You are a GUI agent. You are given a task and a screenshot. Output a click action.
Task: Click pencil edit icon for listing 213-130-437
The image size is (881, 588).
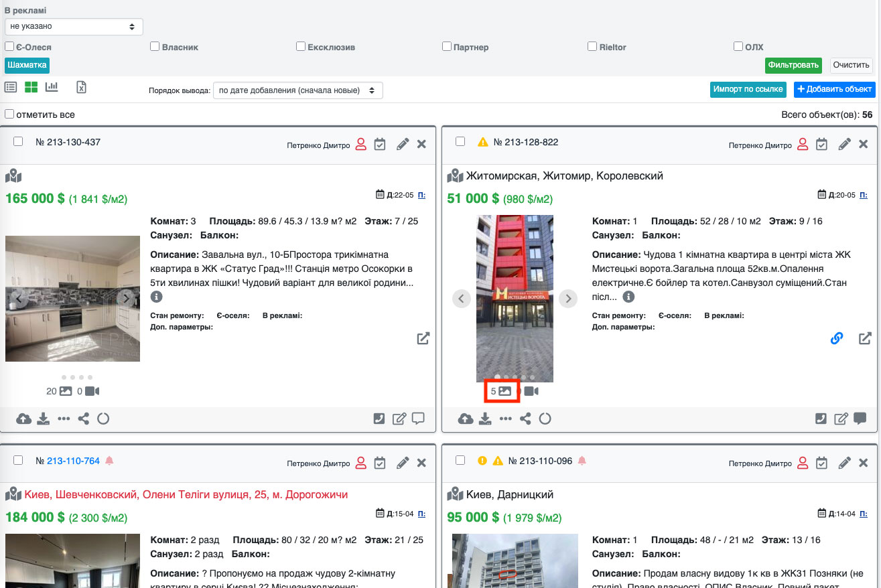[x=402, y=144]
